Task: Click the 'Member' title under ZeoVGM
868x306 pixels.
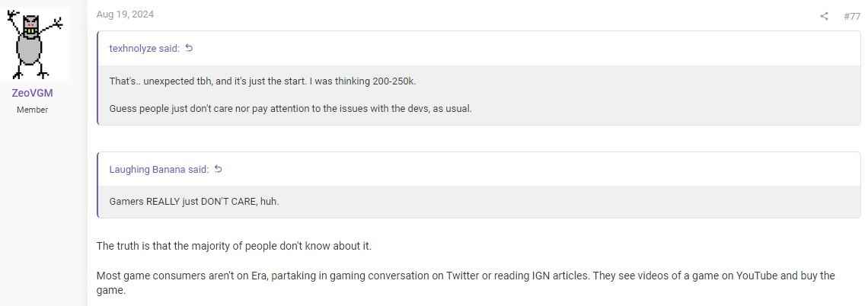Action: point(32,110)
